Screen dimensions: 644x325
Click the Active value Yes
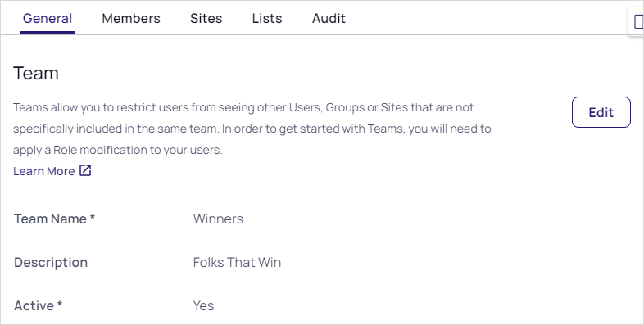tap(203, 305)
